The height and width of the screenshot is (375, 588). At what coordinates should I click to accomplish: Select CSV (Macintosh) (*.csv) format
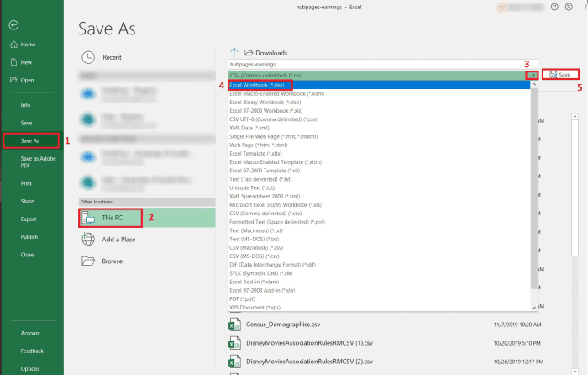tap(379, 248)
